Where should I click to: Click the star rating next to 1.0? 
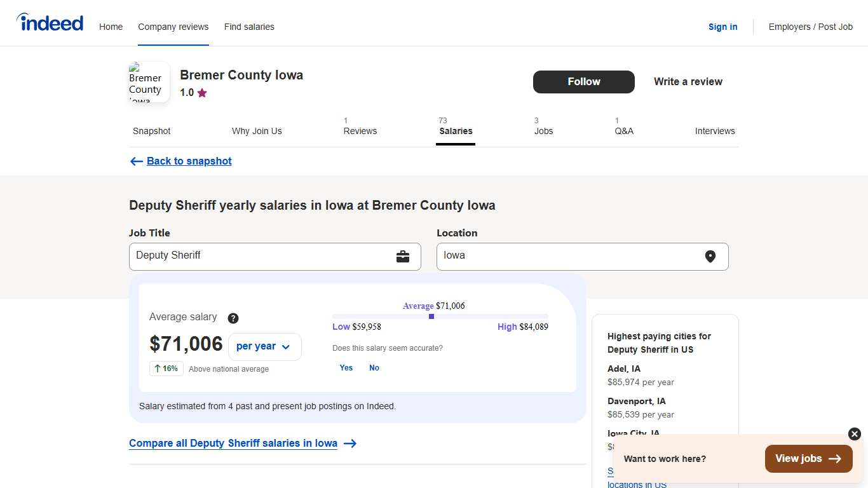(x=201, y=92)
